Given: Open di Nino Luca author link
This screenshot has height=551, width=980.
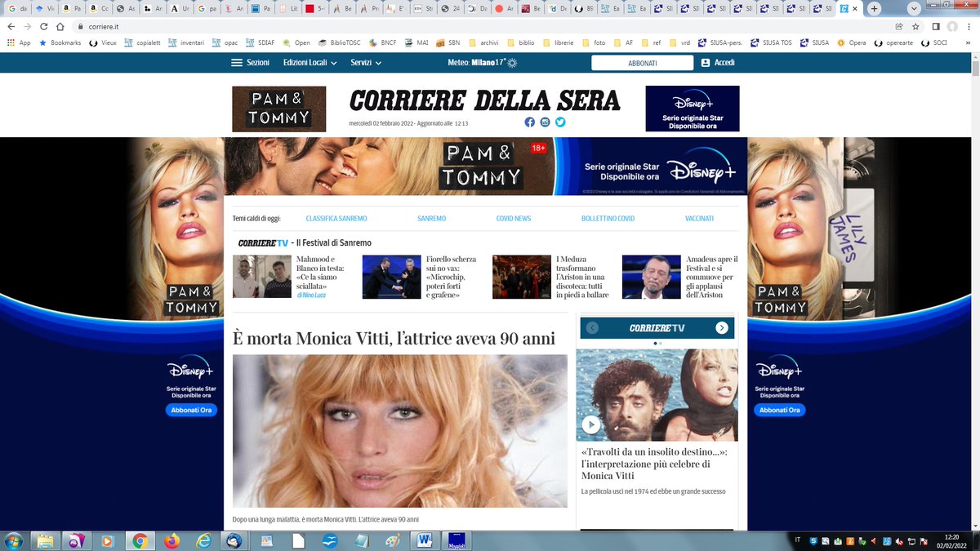Looking at the screenshot, I should coord(312,294).
